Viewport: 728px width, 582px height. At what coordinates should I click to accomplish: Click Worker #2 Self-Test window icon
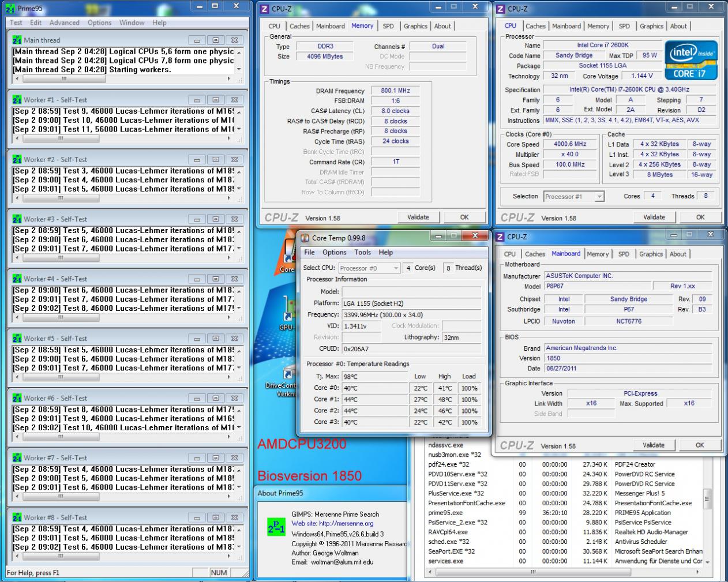17,160
